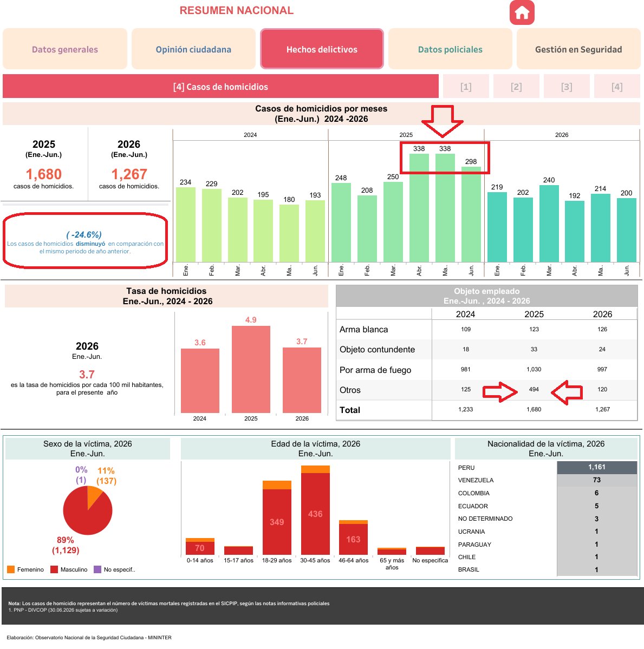Image resolution: width=644 pixels, height=649 pixels.
Task: Click the [1] page button
Action: coord(466,87)
